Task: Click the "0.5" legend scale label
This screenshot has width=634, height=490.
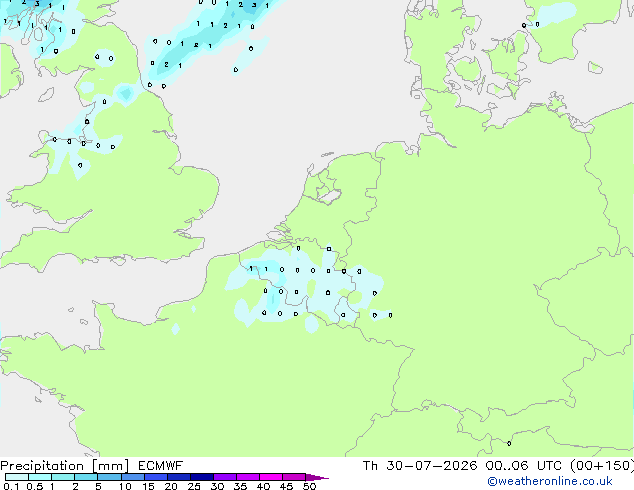Action: point(34,486)
